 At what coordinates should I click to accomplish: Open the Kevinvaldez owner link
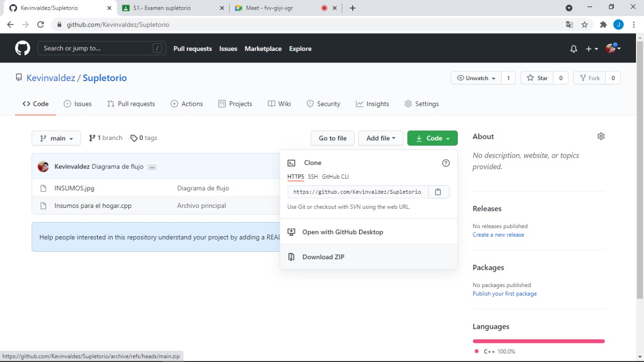tap(51, 78)
